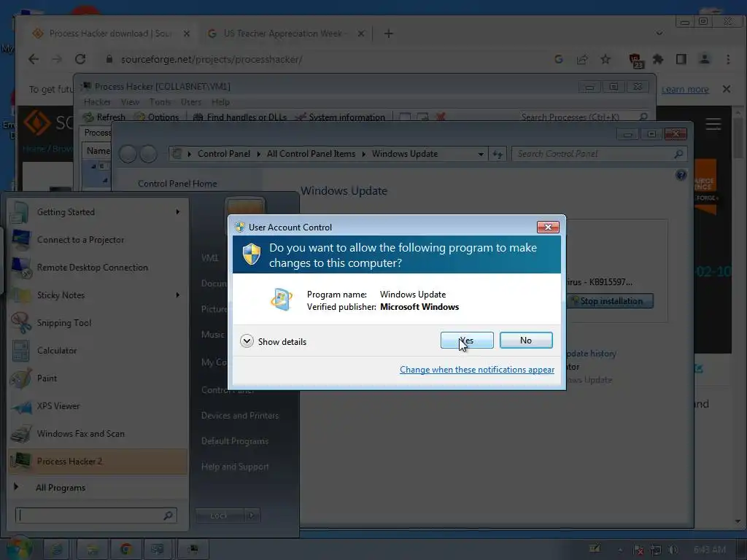This screenshot has height=560, width=747.
Task: Click Refresh in Process Hacker toolbar
Action: 104,117
